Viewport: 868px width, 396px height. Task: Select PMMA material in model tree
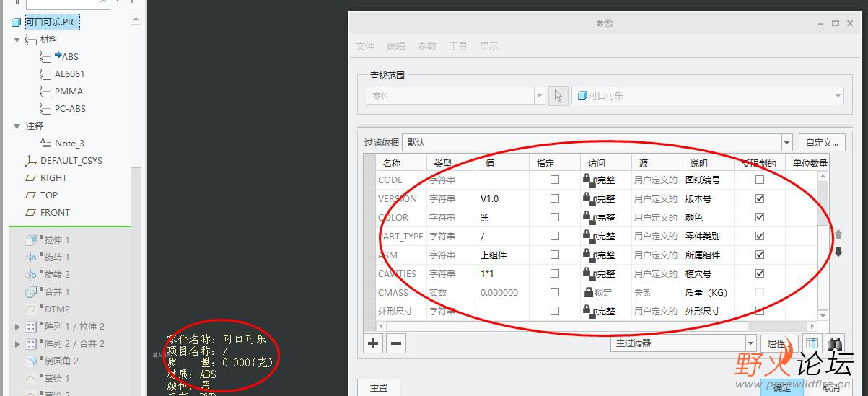(69, 91)
